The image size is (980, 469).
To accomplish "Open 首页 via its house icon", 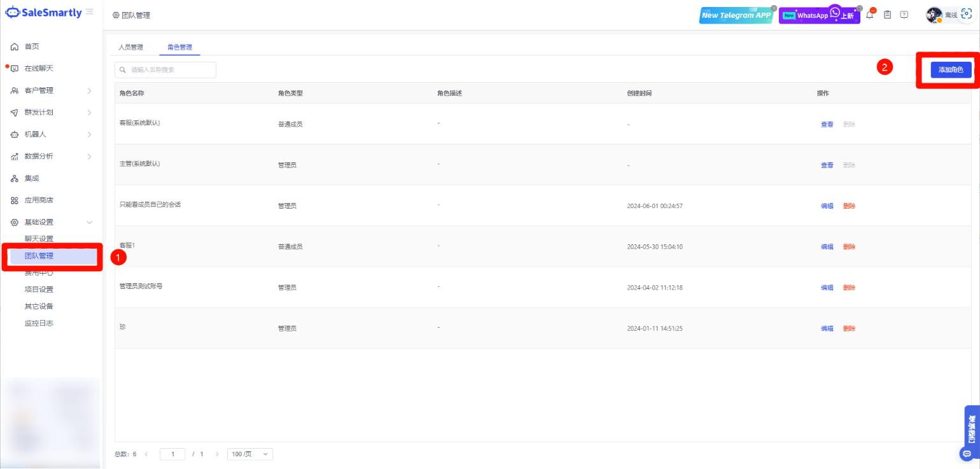I will pos(15,46).
